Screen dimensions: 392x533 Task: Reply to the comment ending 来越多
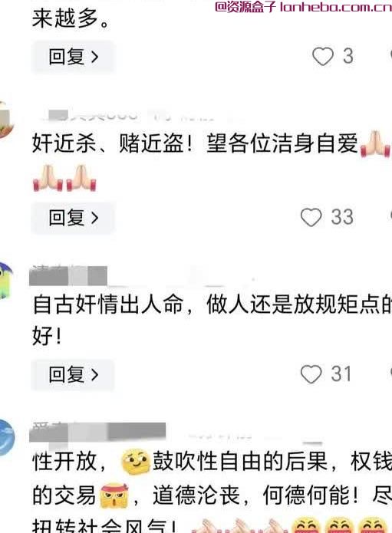(x=73, y=57)
